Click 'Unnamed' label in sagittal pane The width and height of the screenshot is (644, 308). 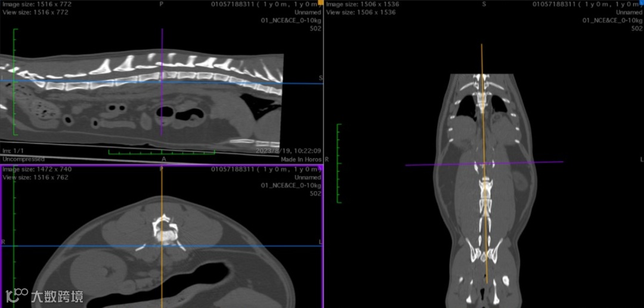308,13
